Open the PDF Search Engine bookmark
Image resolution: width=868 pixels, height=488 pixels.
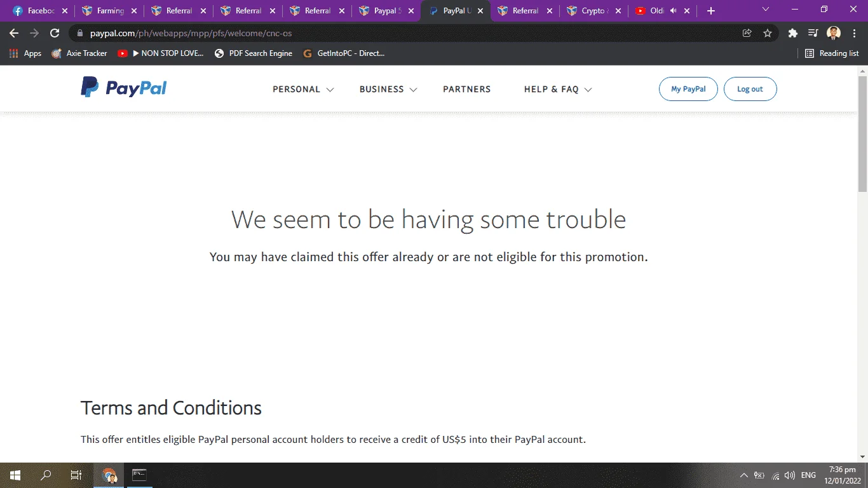254,53
